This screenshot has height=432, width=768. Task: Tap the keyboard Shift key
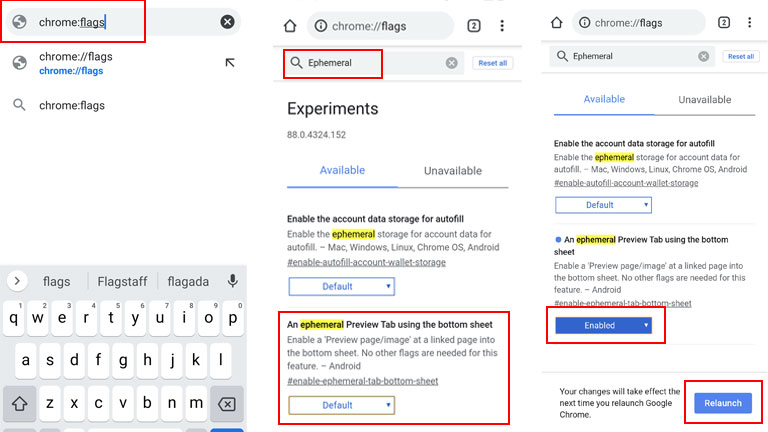[20, 404]
